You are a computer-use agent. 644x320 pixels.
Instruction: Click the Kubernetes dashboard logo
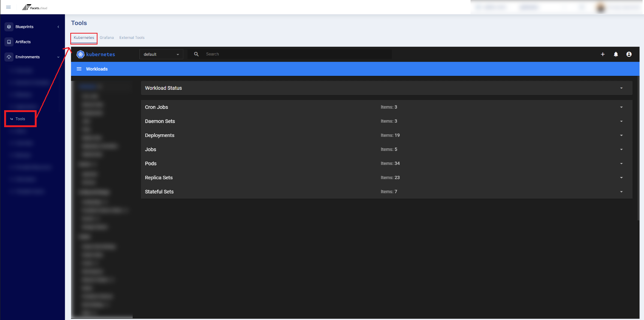pos(96,54)
